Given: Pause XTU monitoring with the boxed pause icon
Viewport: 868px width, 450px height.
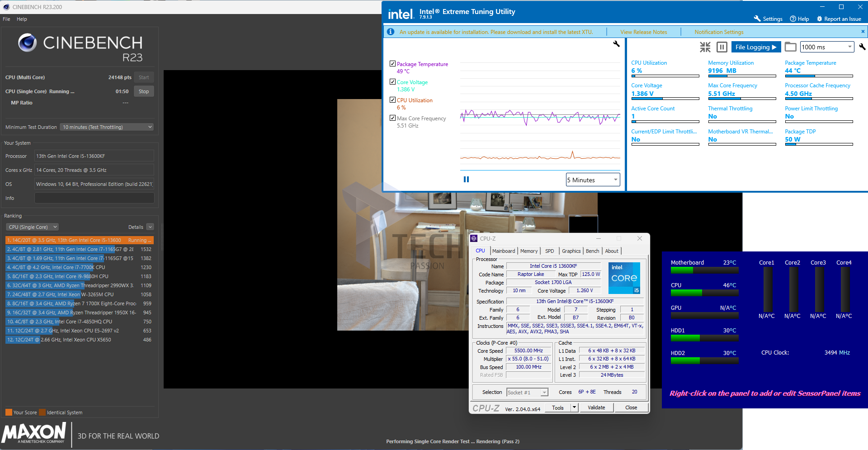Looking at the screenshot, I should coord(722,47).
